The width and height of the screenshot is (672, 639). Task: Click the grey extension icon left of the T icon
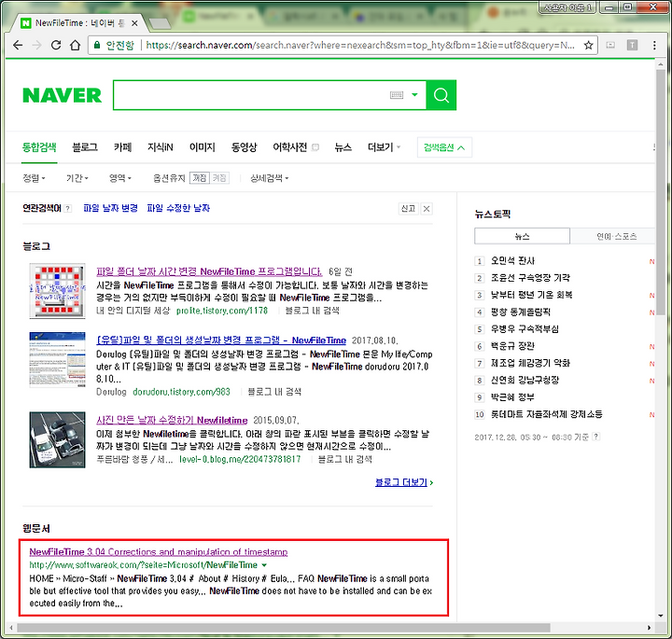pyautogui.click(x=610, y=45)
